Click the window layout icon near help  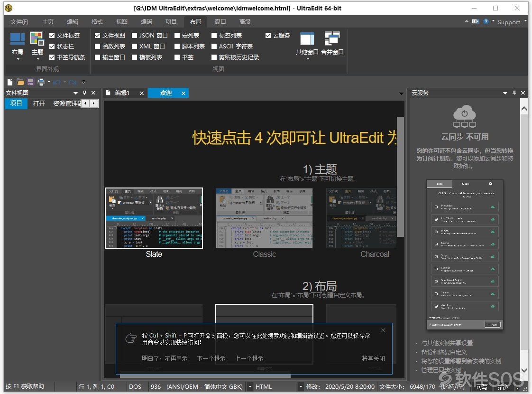click(x=476, y=21)
